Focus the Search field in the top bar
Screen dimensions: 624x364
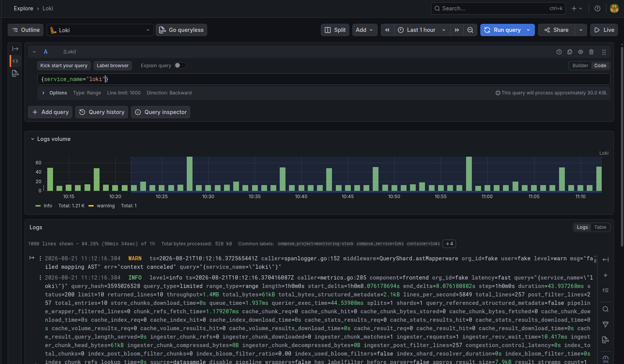[x=498, y=8]
